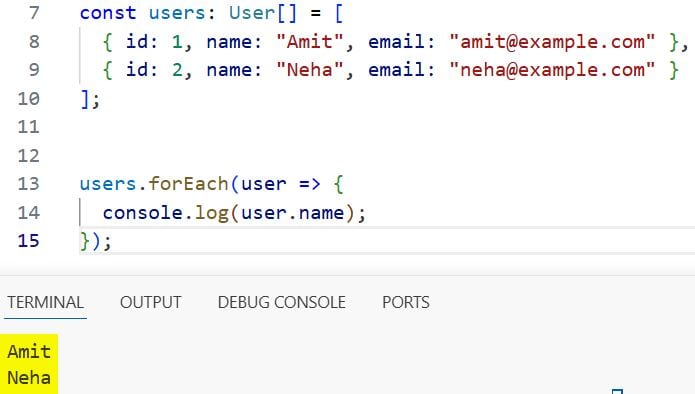Place cursor at closing '});' on line 15
This screenshot has height=394, width=695.
tap(96, 242)
